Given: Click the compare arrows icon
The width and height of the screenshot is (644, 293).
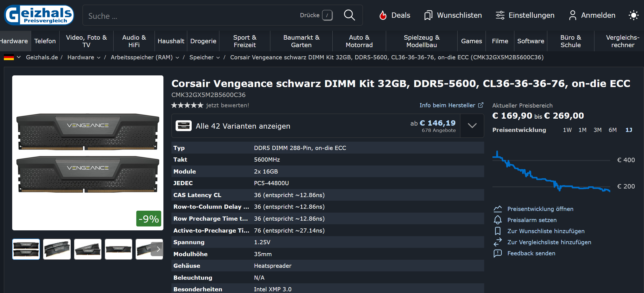Looking at the screenshot, I should pos(498,242).
